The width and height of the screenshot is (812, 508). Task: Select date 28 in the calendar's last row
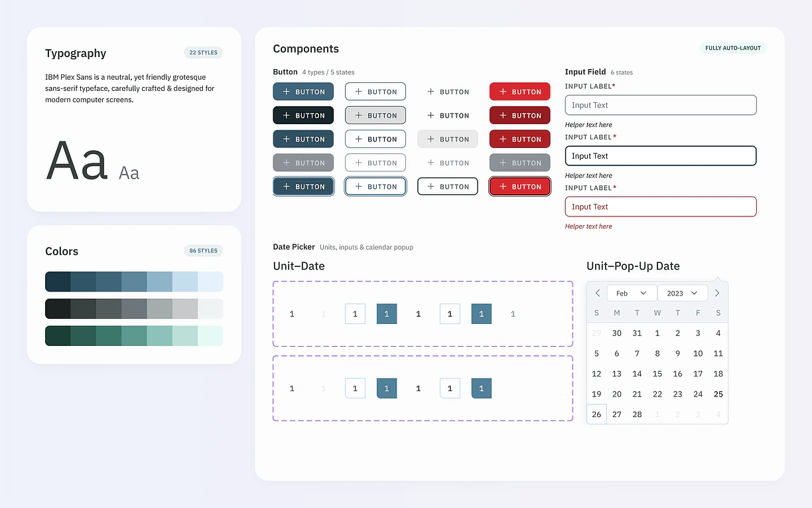(x=637, y=414)
